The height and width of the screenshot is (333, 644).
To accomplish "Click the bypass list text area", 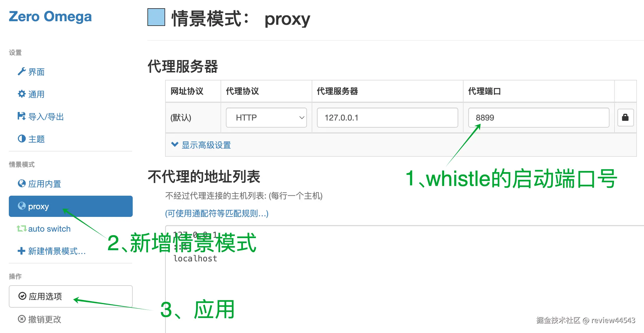I will 405,279.
